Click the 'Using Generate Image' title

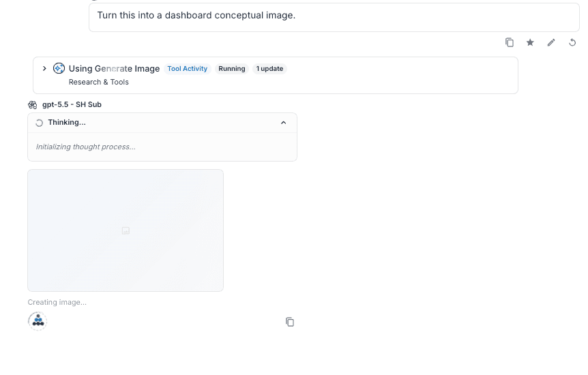[x=114, y=69]
